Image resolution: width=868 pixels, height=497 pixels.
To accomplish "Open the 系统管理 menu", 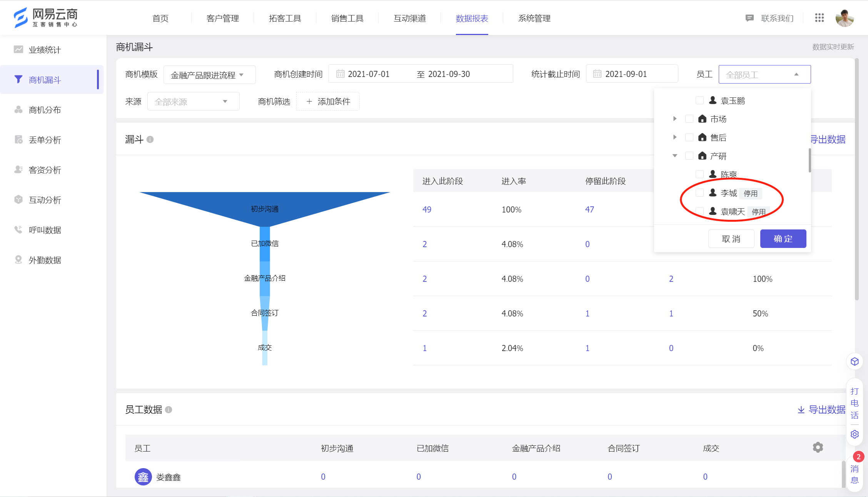I will coord(534,18).
